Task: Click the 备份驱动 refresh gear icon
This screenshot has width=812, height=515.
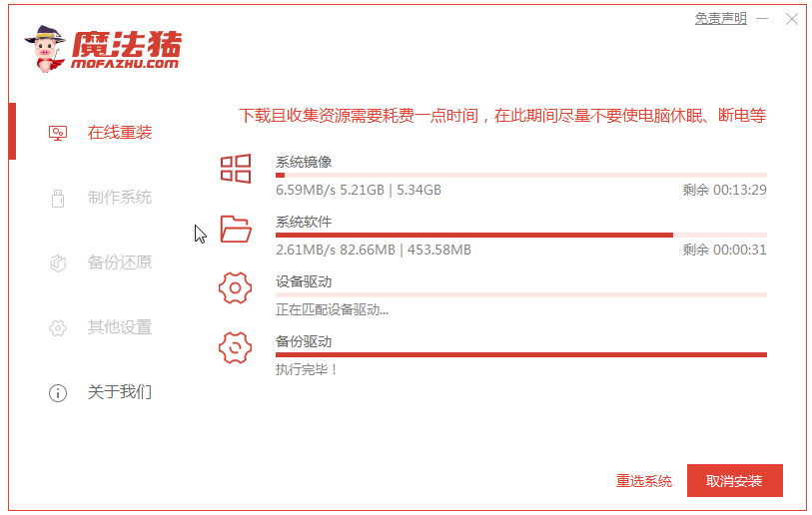Action: point(235,347)
